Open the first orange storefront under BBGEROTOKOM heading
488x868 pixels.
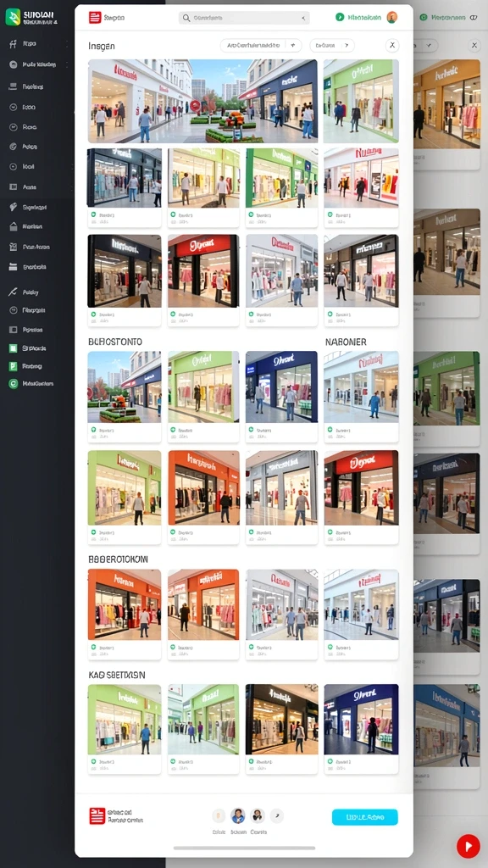click(125, 604)
